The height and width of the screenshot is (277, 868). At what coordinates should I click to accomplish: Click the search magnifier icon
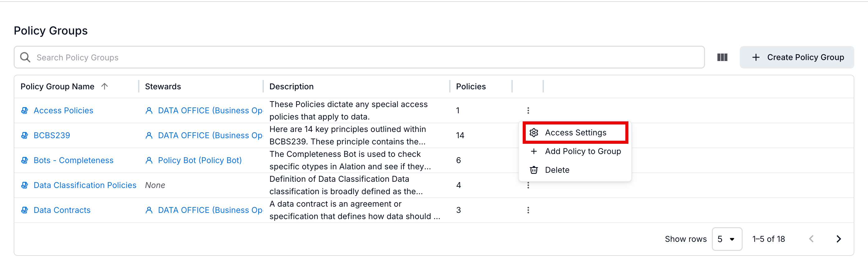coord(25,57)
